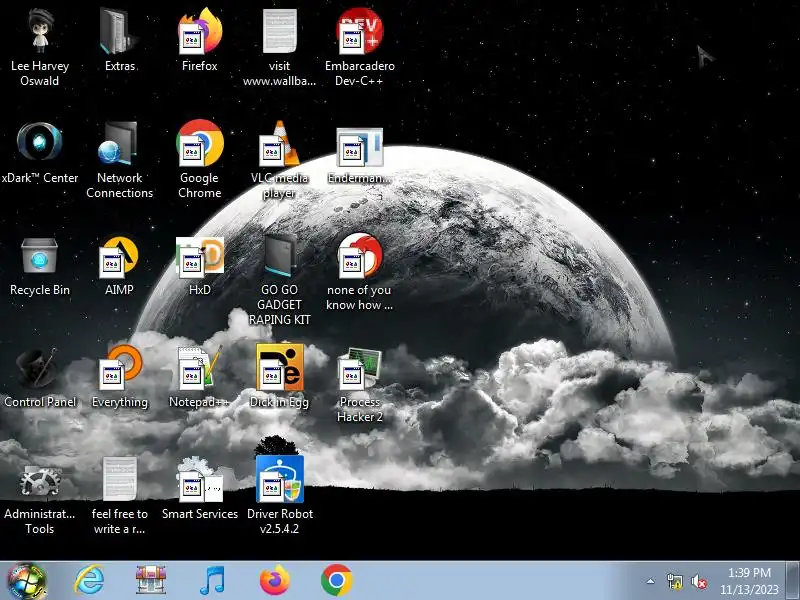The image size is (800, 600).
Task: Open the network status tray icon
Action: click(674, 581)
